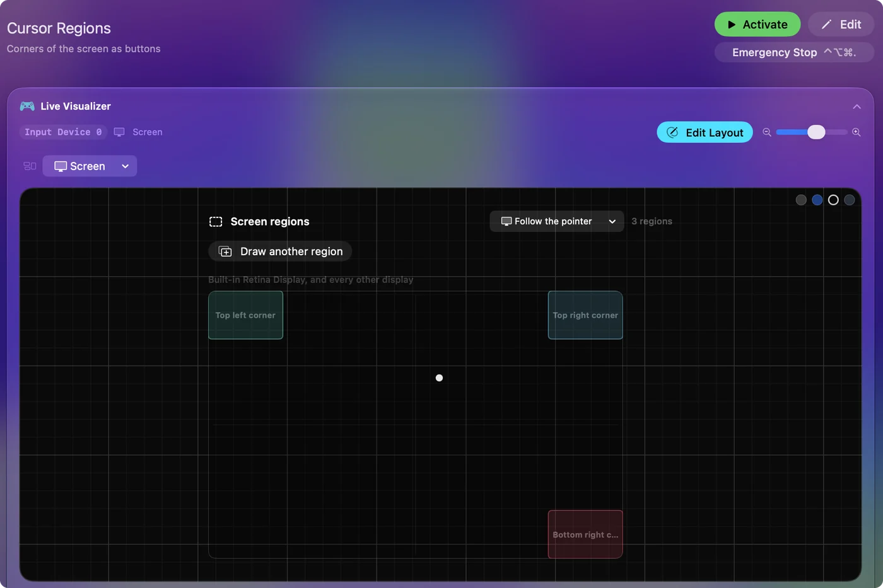Choose the black outlined background color dot
Screen dimensions: 883x588
coord(833,200)
